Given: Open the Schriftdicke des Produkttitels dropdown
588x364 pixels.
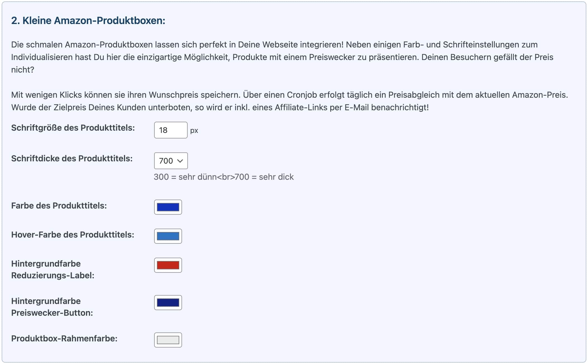Looking at the screenshot, I should [171, 161].
